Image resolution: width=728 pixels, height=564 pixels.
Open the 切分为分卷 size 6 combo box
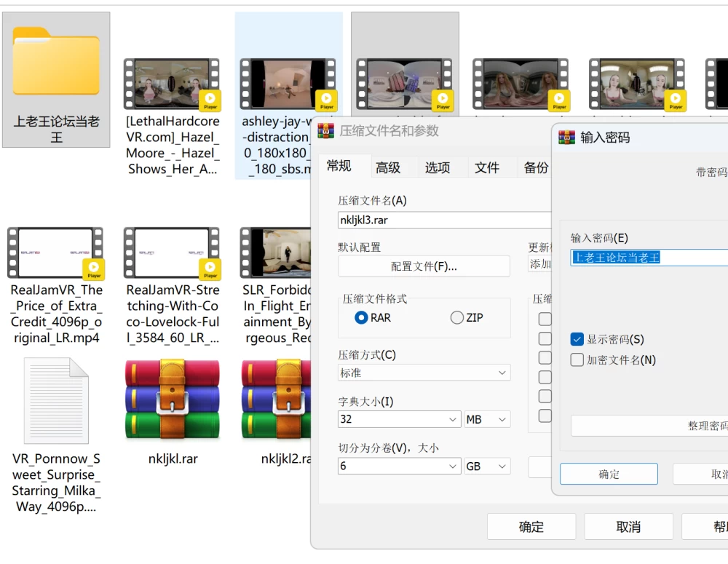pyautogui.click(x=399, y=466)
